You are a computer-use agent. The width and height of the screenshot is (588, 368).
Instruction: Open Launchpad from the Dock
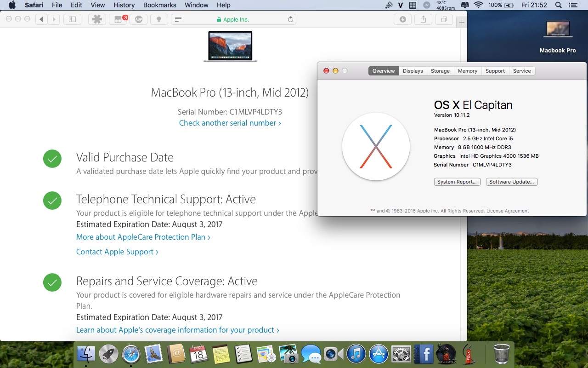[x=108, y=354]
